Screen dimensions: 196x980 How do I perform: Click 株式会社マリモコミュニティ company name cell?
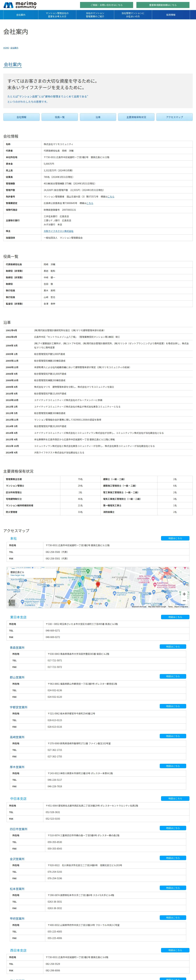pos(117,144)
